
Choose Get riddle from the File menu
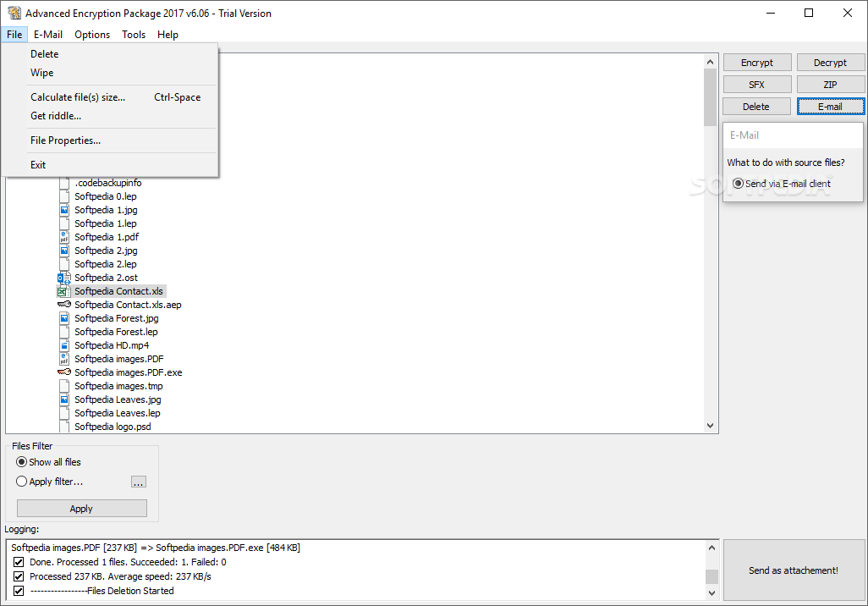(110, 116)
